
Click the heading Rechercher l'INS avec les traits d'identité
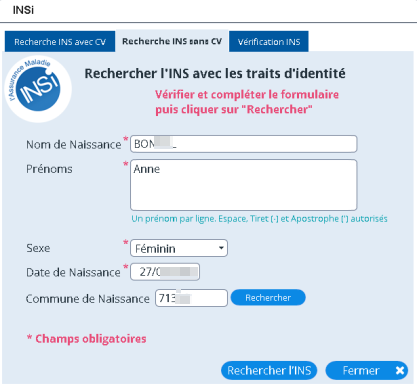[215, 74]
